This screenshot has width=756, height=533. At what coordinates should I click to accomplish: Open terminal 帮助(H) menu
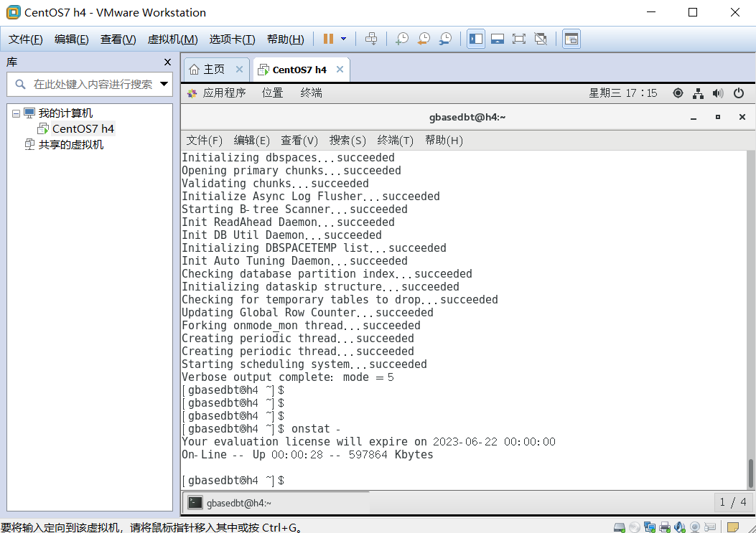coord(444,140)
